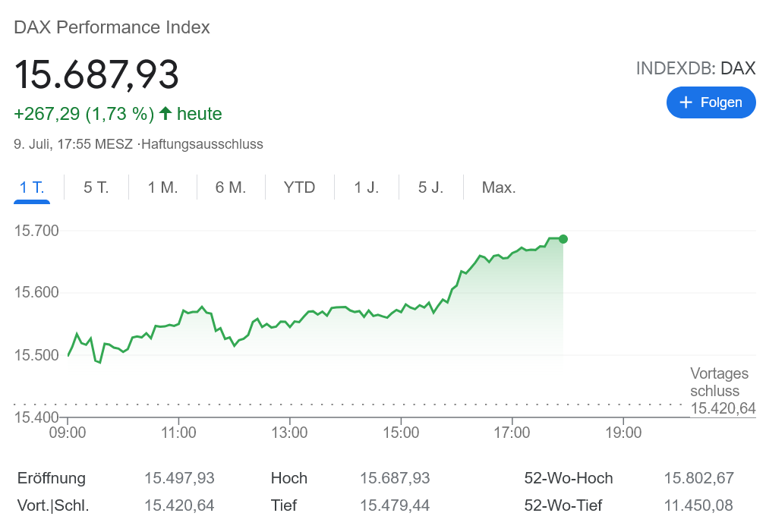
Task: Click the Eröffnung value 15.497,93
Action: pyautogui.click(x=179, y=478)
